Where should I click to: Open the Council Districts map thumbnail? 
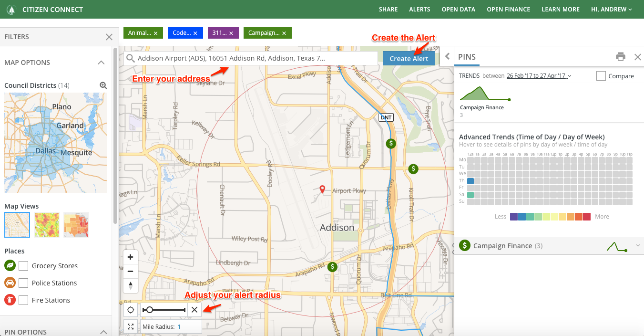click(x=55, y=143)
